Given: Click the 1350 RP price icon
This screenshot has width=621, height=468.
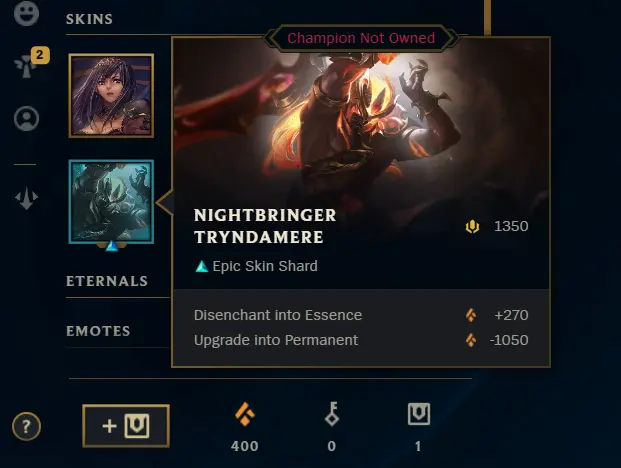Looking at the screenshot, I should [x=472, y=226].
